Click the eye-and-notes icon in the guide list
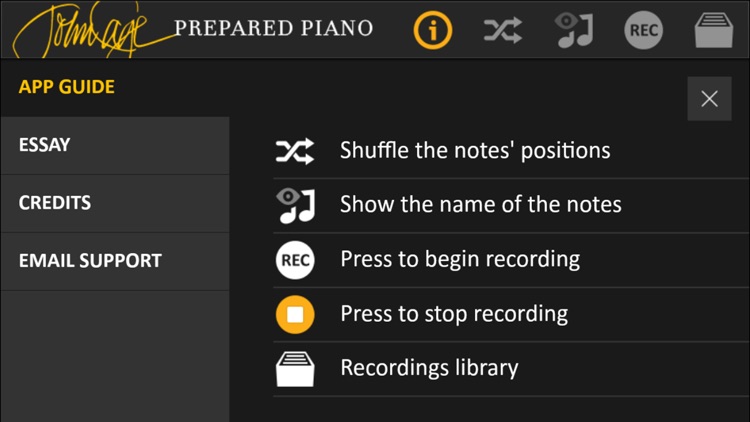The image size is (750, 422). pyautogui.click(x=296, y=206)
